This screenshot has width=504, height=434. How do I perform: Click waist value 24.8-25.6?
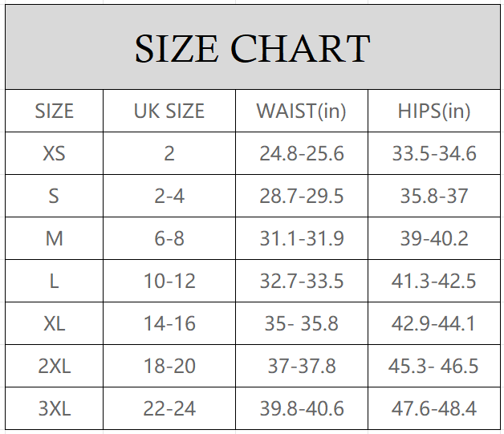click(301, 153)
